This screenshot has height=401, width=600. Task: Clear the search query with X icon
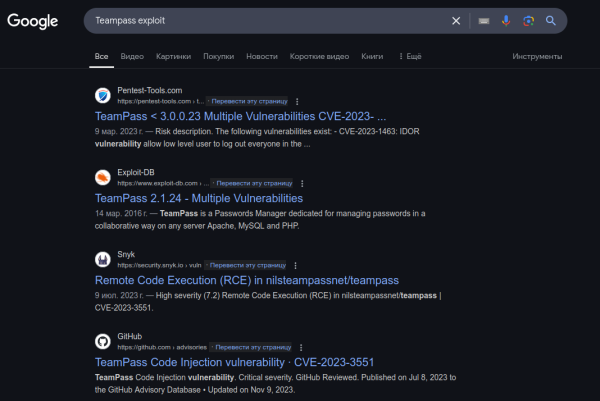(456, 21)
